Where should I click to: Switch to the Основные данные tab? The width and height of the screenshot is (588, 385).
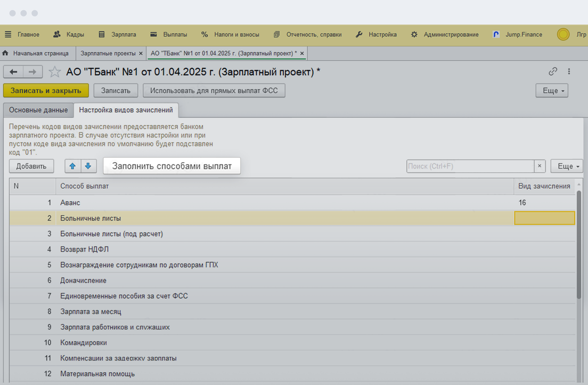[38, 110]
